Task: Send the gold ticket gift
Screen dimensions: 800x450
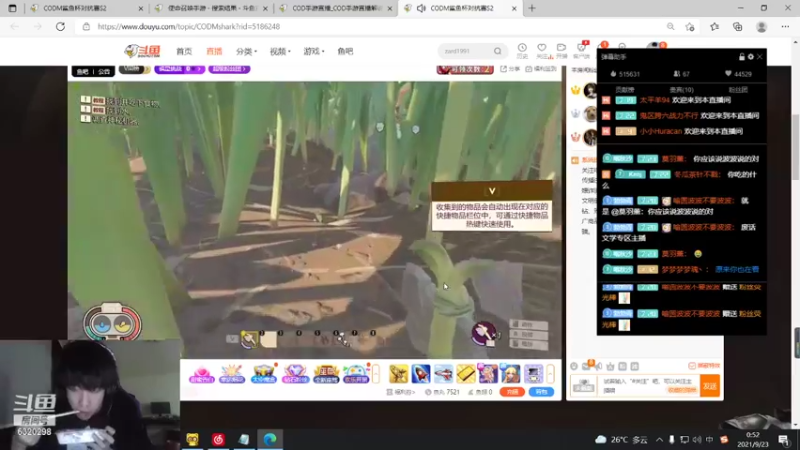Action: pos(465,374)
